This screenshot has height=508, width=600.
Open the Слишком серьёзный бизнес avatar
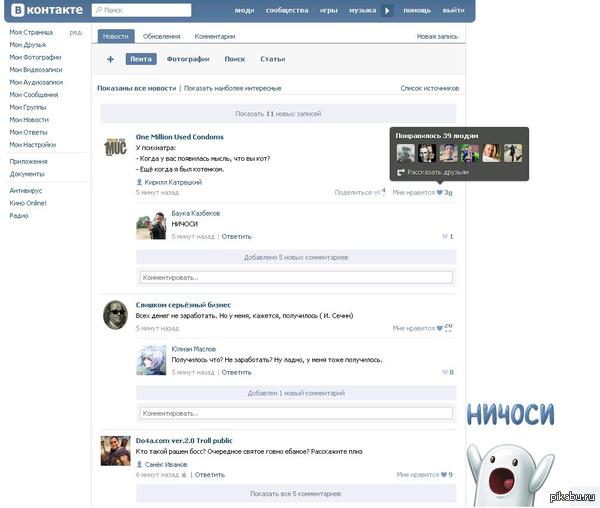click(x=115, y=314)
